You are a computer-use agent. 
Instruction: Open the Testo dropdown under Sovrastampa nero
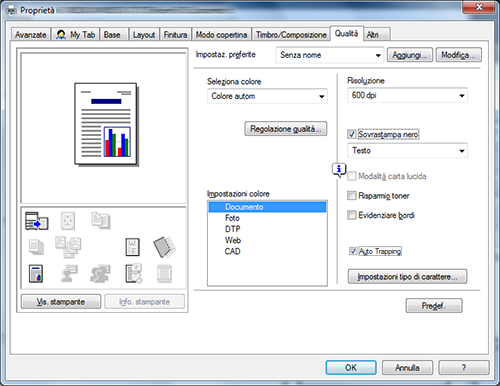[407, 151]
